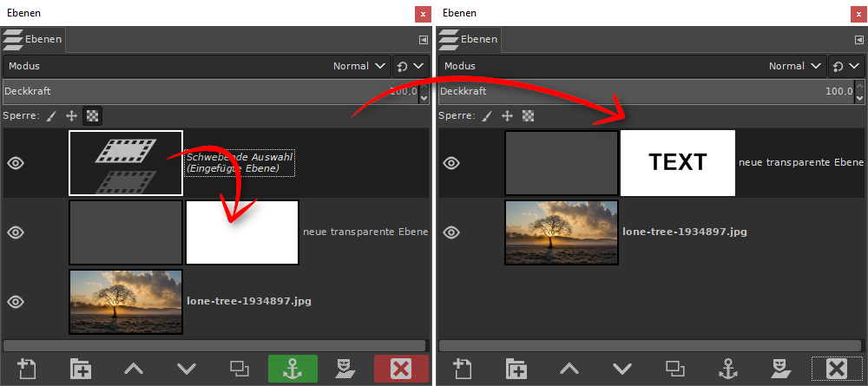Viewport: 868px width, 386px height.
Task: Create new layer in left Ebenen panel
Action: [27, 369]
